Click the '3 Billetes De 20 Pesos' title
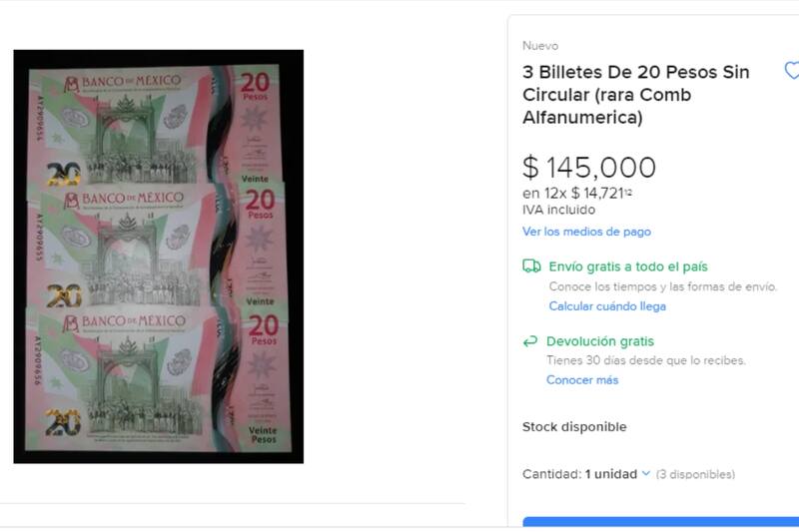 click(636, 95)
